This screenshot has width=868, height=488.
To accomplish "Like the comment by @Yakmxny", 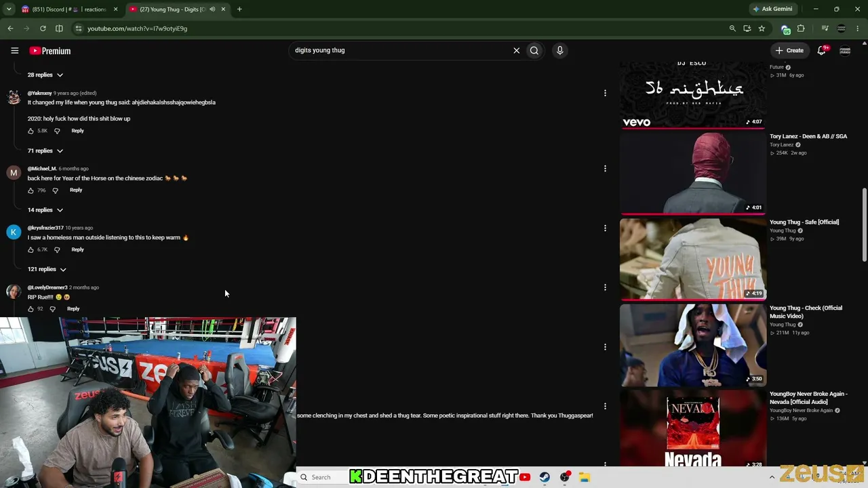I will coord(31,131).
